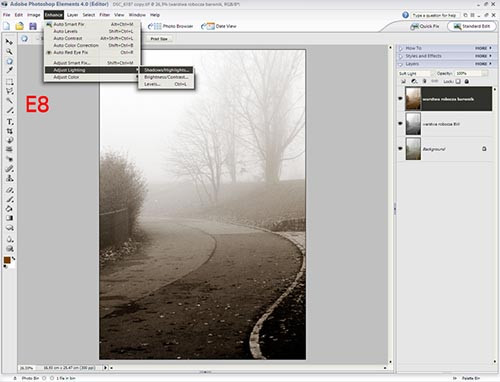This screenshot has height=382, width=500.
Task: Select the Crop tool
Action: [9, 131]
